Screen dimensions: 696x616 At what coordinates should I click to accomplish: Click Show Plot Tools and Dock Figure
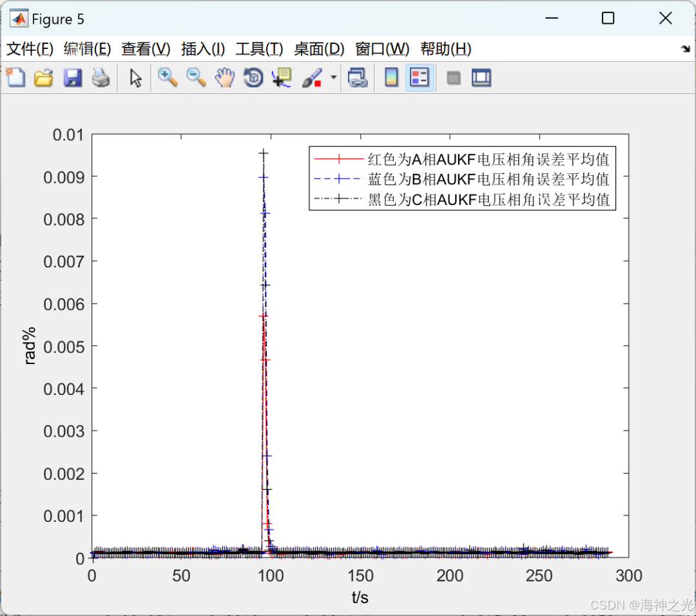point(481,78)
